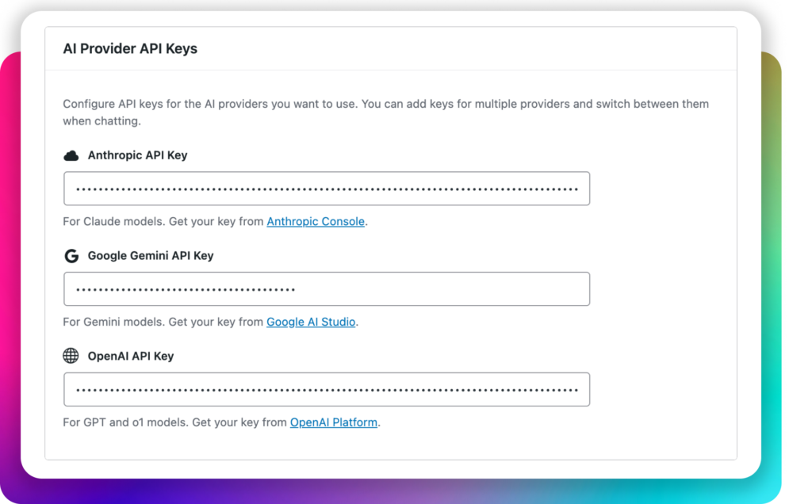
Task: Click the "AI Provider API Keys" panel heading
Action: [x=130, y=49]
